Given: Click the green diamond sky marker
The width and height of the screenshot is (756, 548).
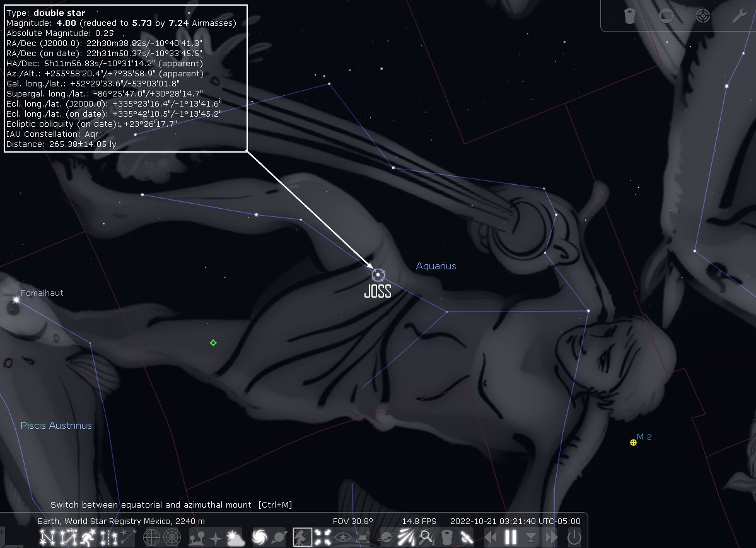Looking at the screenshot, I should point(213,343).
